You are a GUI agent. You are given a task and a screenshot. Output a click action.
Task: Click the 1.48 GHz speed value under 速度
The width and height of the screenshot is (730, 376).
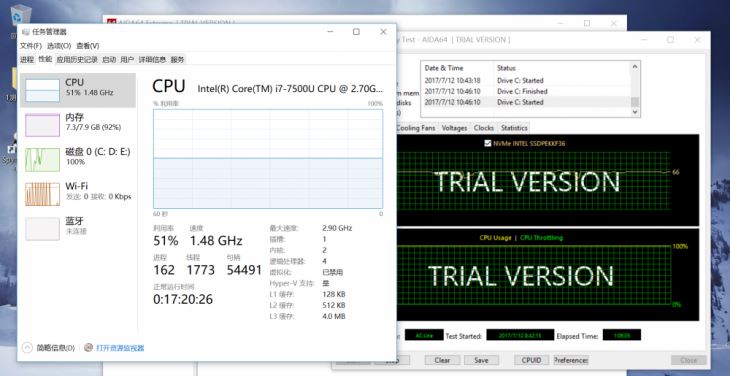coord(216,241)
